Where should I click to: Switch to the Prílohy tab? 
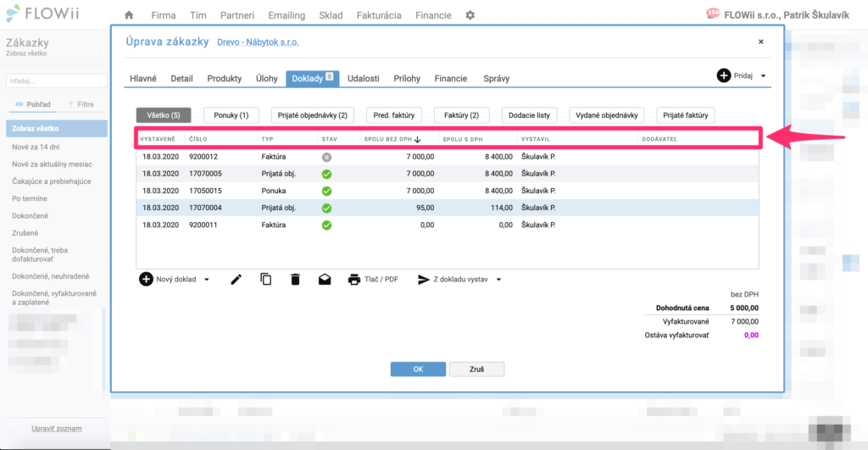[407, 79]
